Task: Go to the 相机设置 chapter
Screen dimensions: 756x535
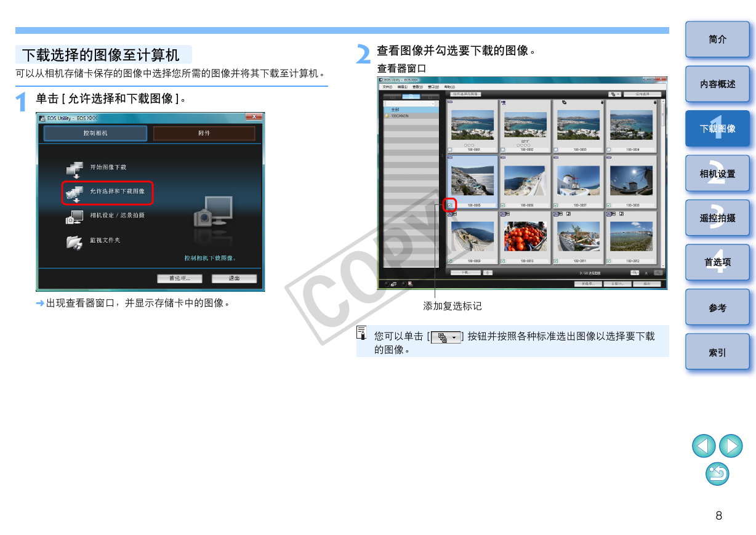Action: click(717, 174)
